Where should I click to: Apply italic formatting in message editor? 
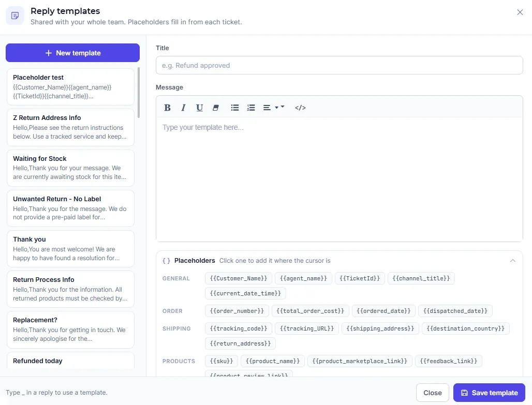click(183, 108)
